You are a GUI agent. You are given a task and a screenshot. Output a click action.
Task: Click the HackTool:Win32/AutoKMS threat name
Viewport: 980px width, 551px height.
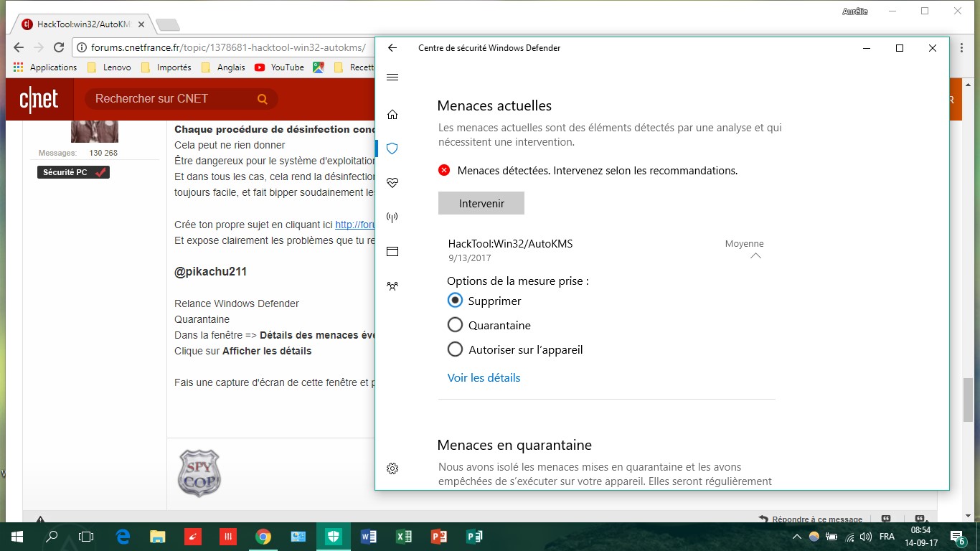tap(510, 244)
